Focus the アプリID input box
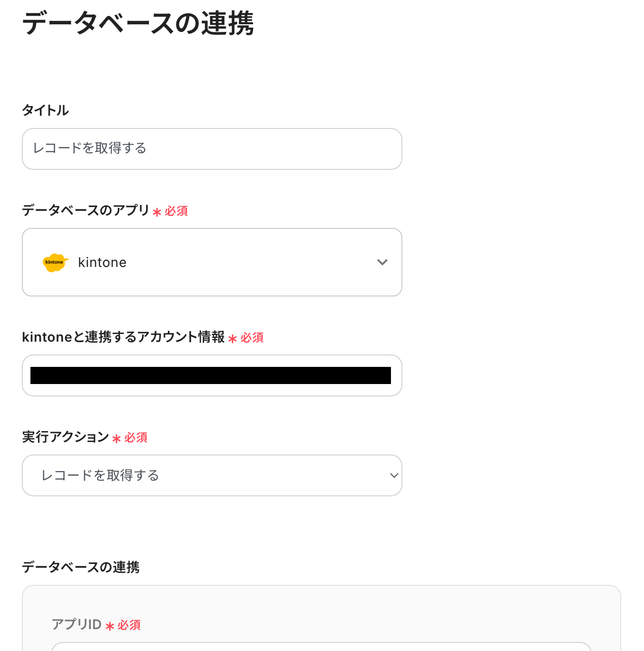Screen dimensions: 644x651 [321, 647]
